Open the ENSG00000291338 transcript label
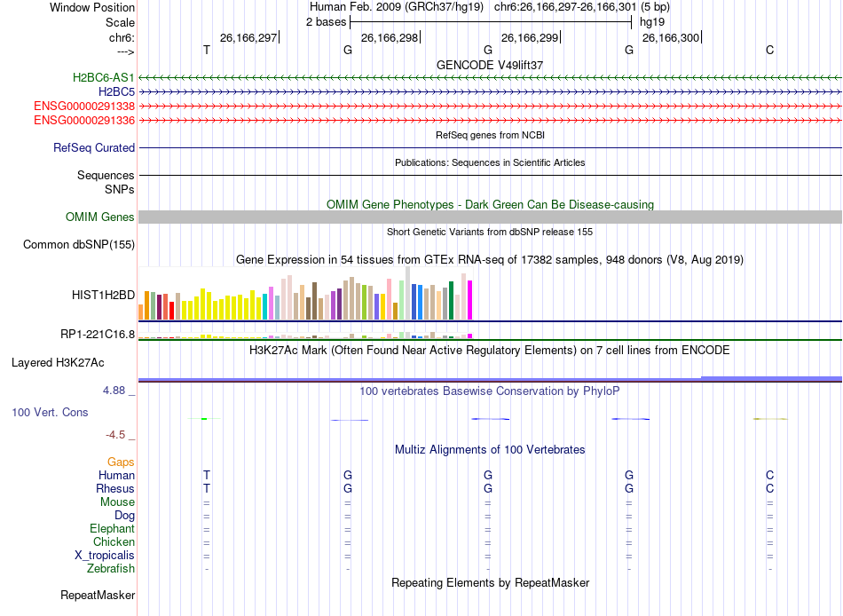Screen dimensions: 843x616 tap(84, 106)
